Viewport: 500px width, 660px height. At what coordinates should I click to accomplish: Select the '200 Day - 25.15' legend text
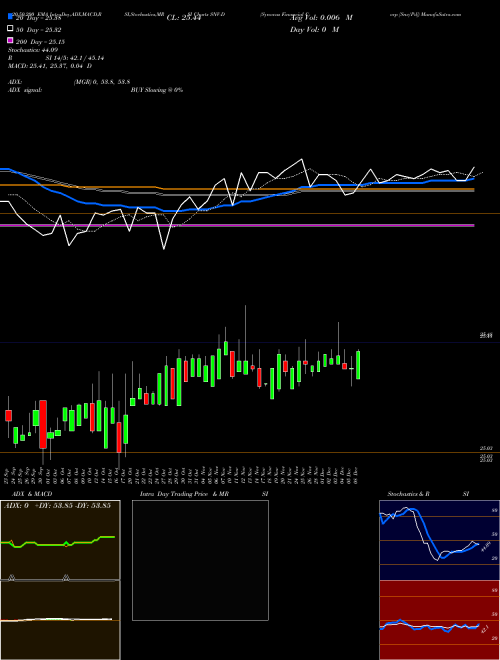pos(40,42)
